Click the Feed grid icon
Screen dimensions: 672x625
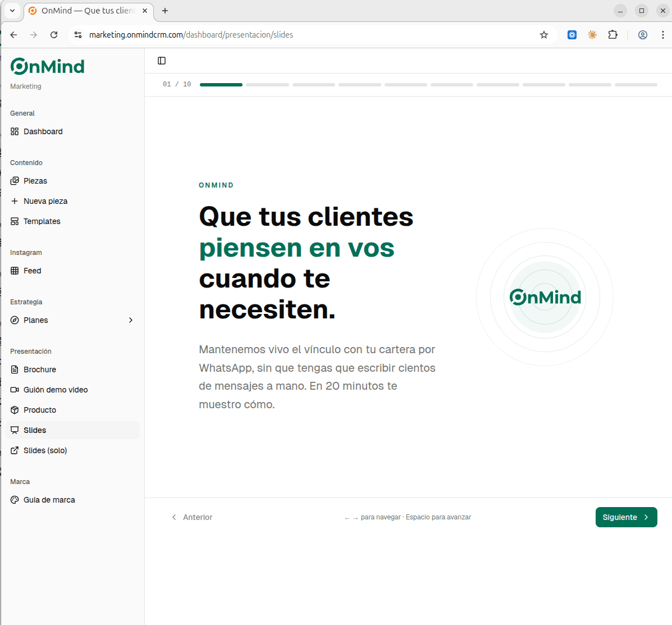coord(15,271)
